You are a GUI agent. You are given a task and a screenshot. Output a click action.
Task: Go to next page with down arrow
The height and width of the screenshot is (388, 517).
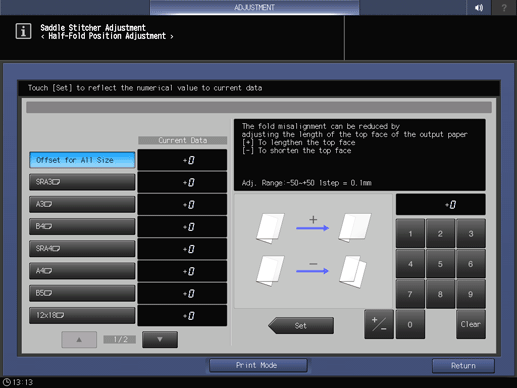pos(160,339)
